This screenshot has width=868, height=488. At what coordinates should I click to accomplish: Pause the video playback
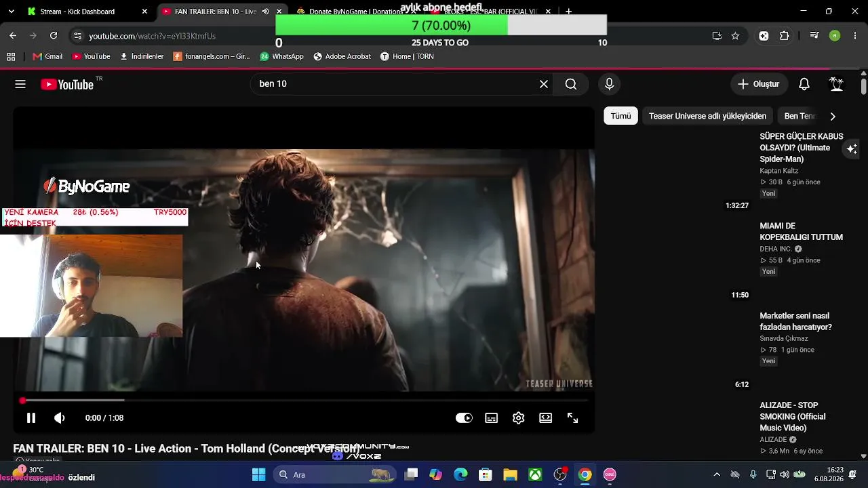tap(31, 418)
